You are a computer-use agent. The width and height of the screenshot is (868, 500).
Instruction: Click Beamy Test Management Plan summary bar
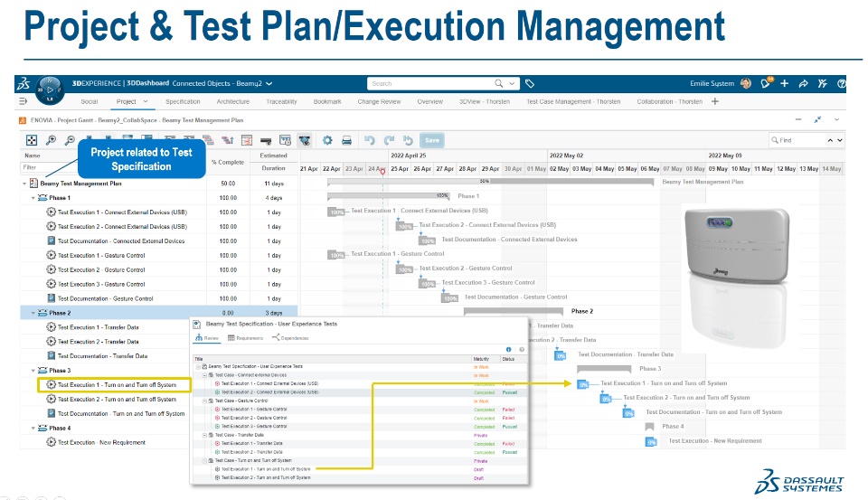(x=490, y=181)
